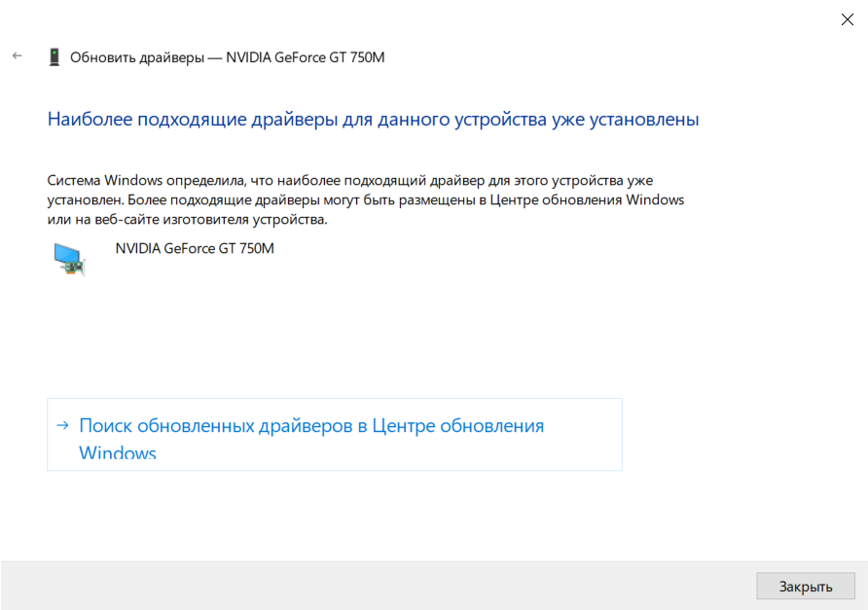The width and height of the screenshot is (868, 610).
Task: Click the Закрыть button
Action: (806, 587)
